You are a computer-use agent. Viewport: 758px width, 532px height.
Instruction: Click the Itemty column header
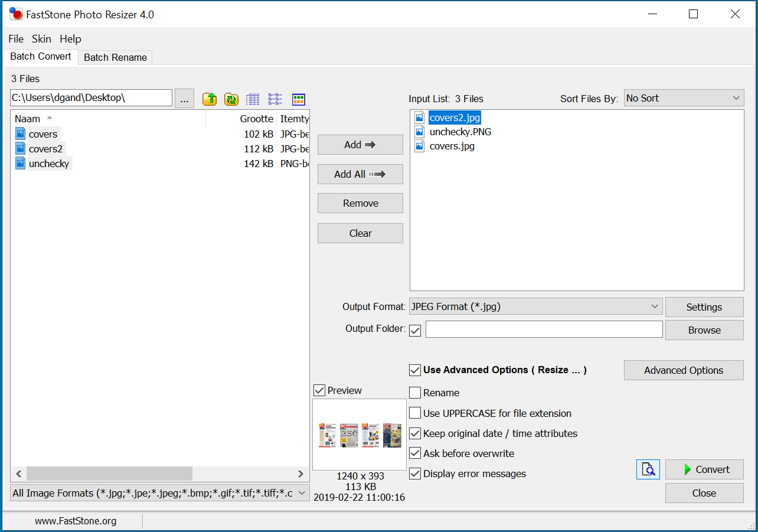pos(293,119)
